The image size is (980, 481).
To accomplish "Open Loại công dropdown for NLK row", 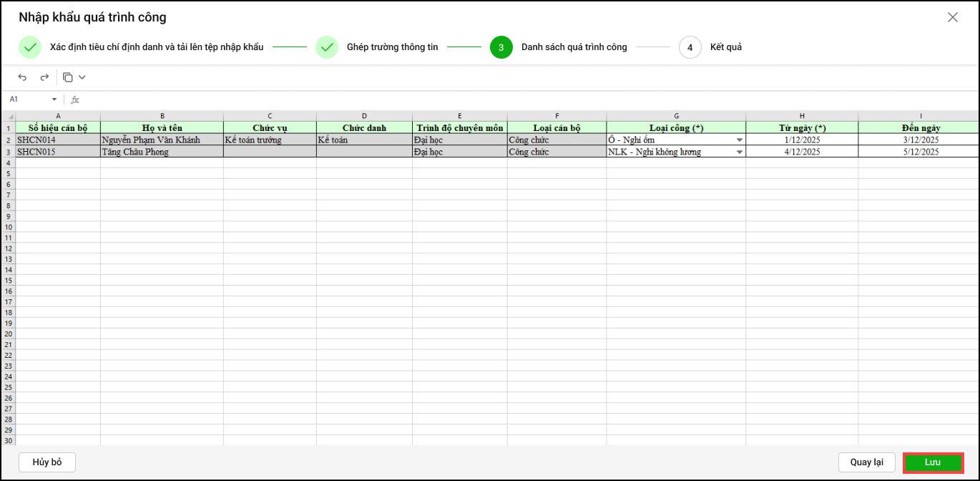I will point(739,152).
